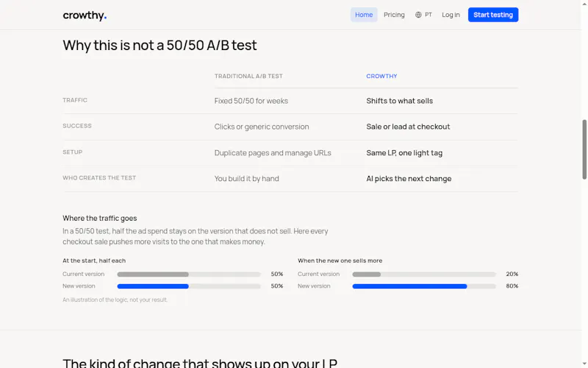Click the 'Sale or lead at checkout' cell
This screenshot has width=588, height=368.
click(408, 127)
